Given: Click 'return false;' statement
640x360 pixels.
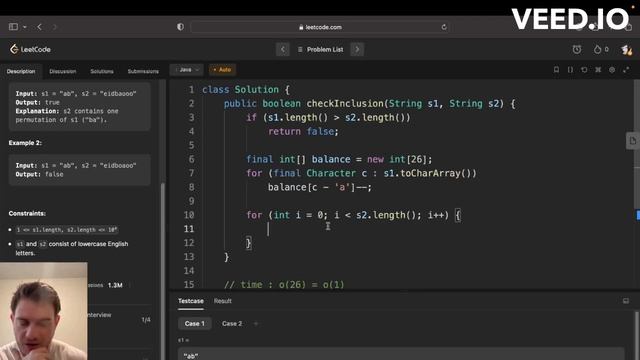Looking at the screenshot, I should (x=303, y=131).
